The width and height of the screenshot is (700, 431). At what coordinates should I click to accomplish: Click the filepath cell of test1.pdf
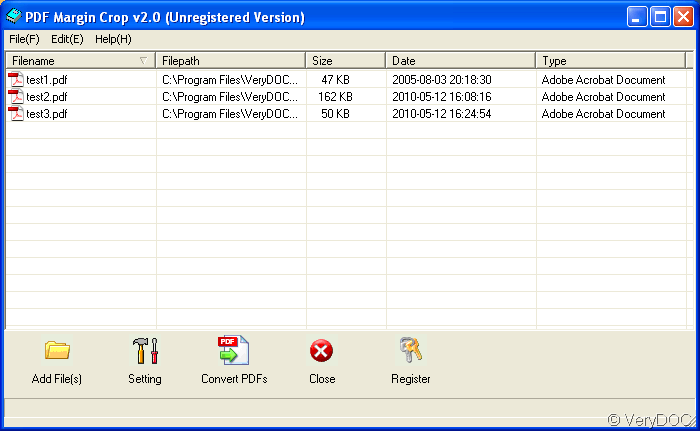[230, 80]
